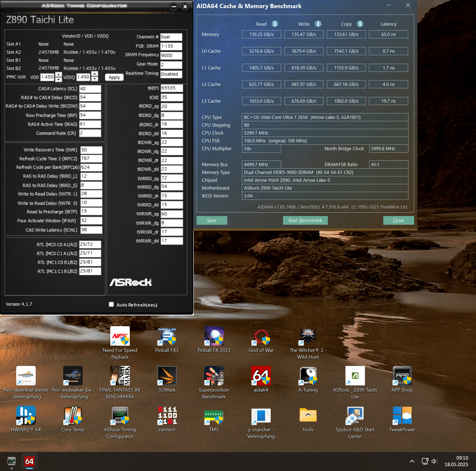Click Save in AIDA64 benchmark

[x=212, y=220]
